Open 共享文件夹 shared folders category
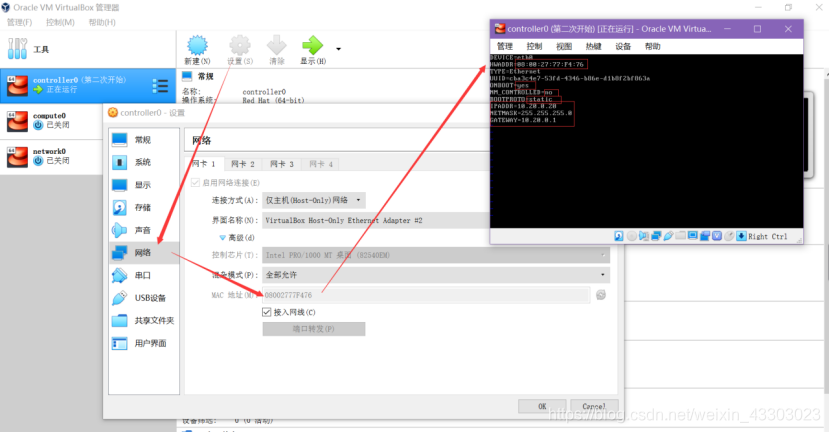Screen dimensions: 830x433 coord(144,321)
